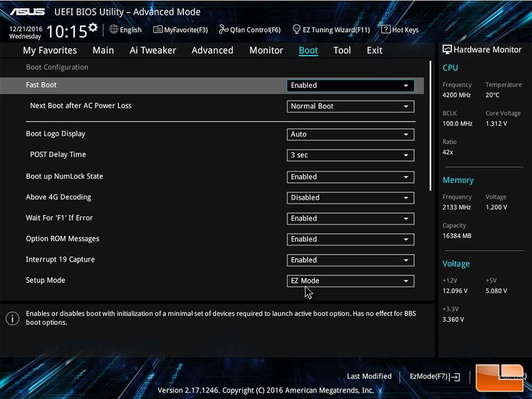Click the 12/21/2016 date display

26,29
